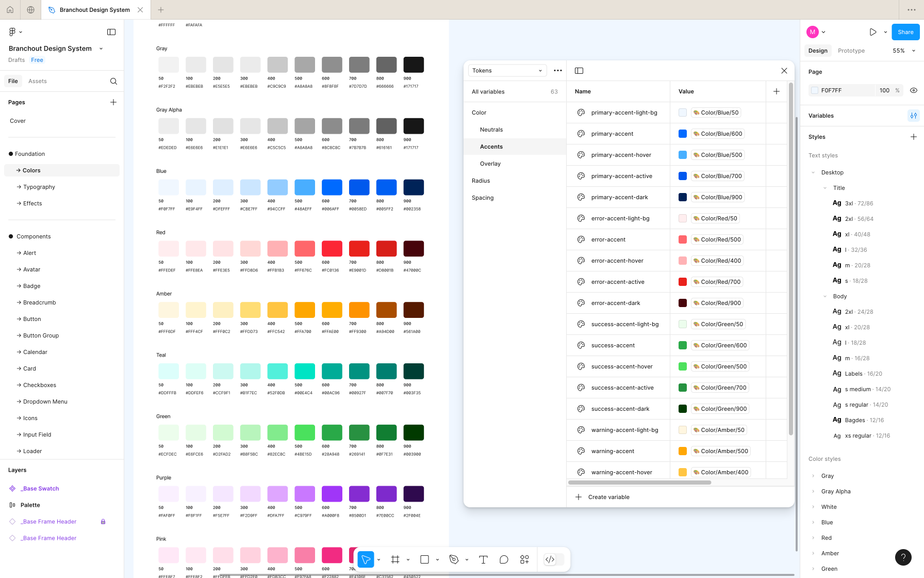The image size is (924, 578).
Task: Click the search icon in the left sidebar
Action: pos(113,81)
